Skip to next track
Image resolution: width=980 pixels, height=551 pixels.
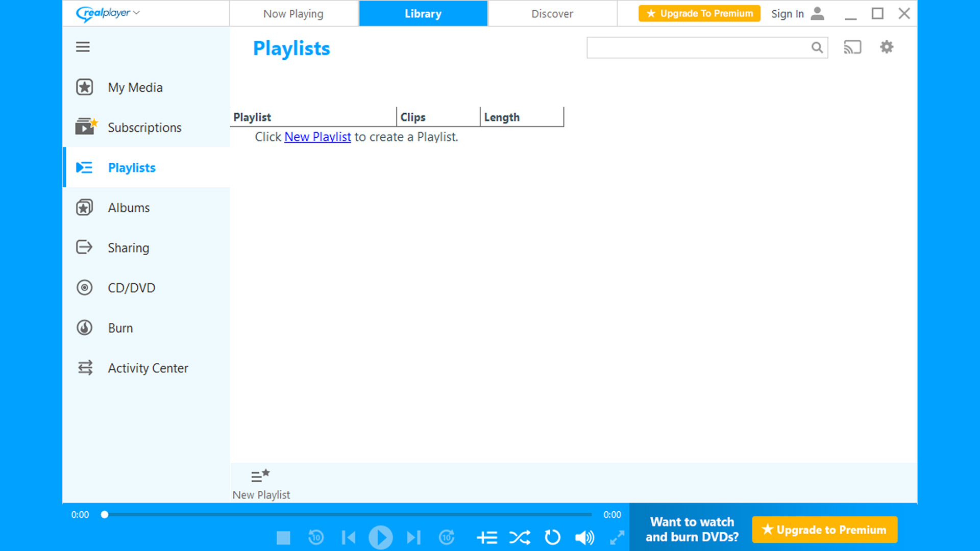pyautogui.click(x=413, y=537)
